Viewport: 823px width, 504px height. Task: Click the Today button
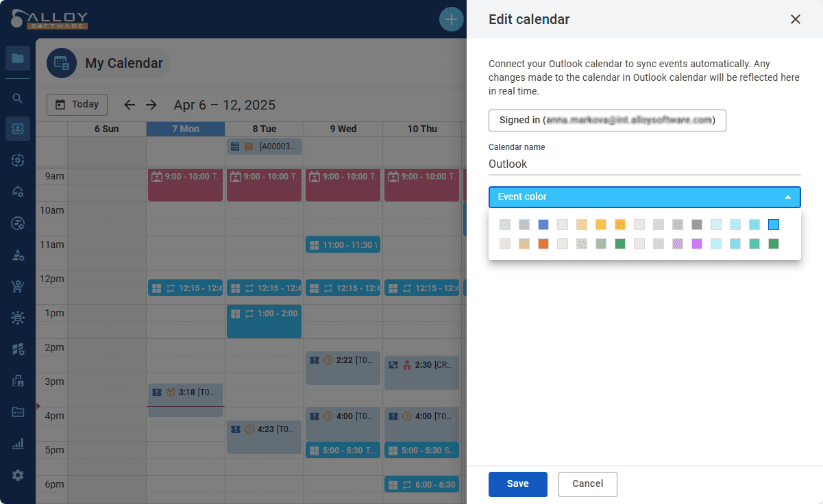[77, 104]
